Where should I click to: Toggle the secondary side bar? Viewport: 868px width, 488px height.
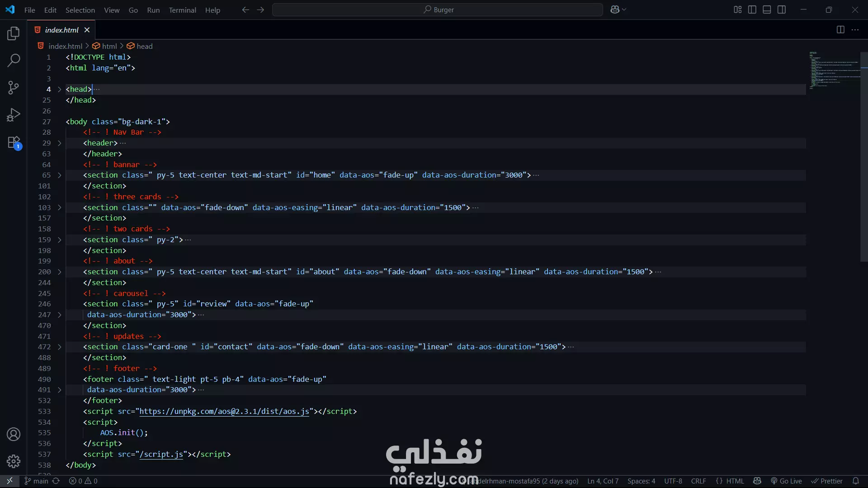[x=782, y=9]
